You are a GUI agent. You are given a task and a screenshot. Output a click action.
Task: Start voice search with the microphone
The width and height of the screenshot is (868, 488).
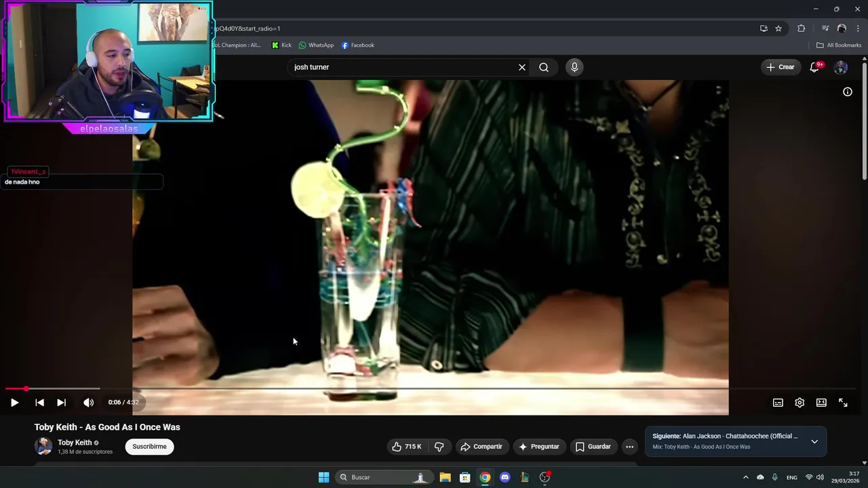click(574, 67)
